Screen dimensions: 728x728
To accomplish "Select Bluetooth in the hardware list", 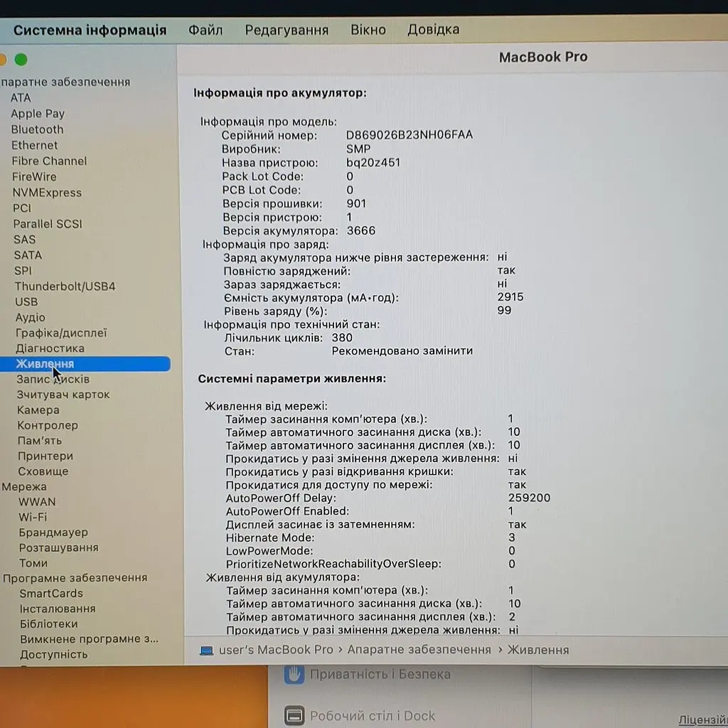I will pos(37,129).
